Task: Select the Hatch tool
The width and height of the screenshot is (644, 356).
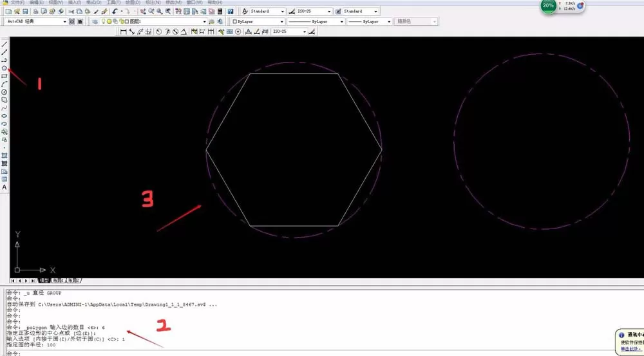Action: tap(4, 156)
